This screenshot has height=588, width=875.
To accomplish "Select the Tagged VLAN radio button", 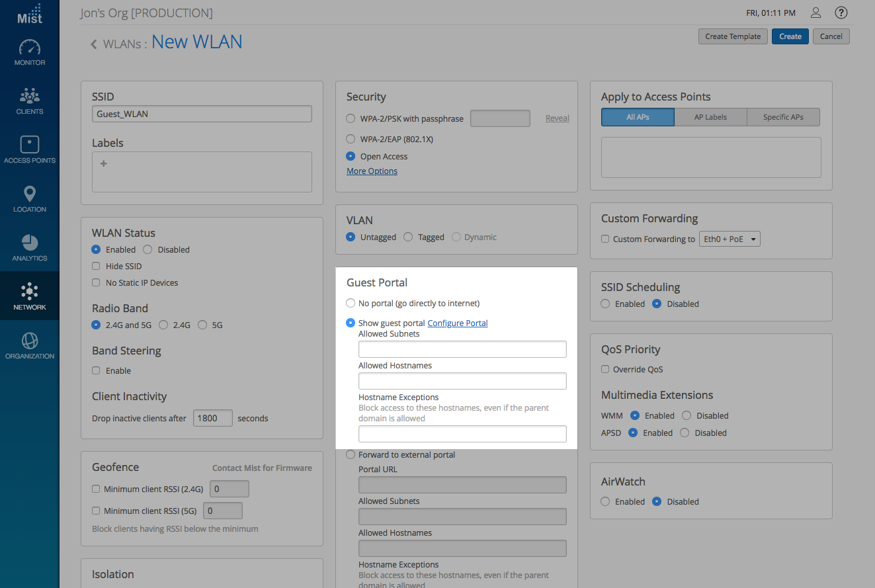I will tap(408, 237).
